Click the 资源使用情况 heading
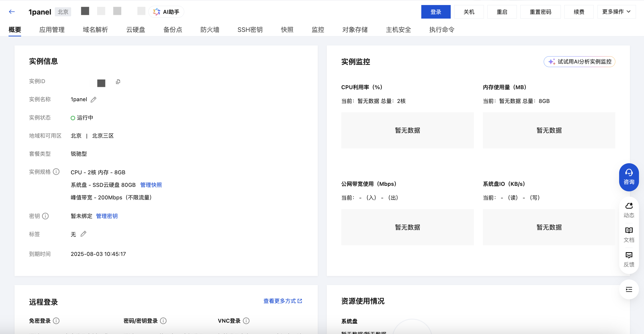 [x=363, y=301]
